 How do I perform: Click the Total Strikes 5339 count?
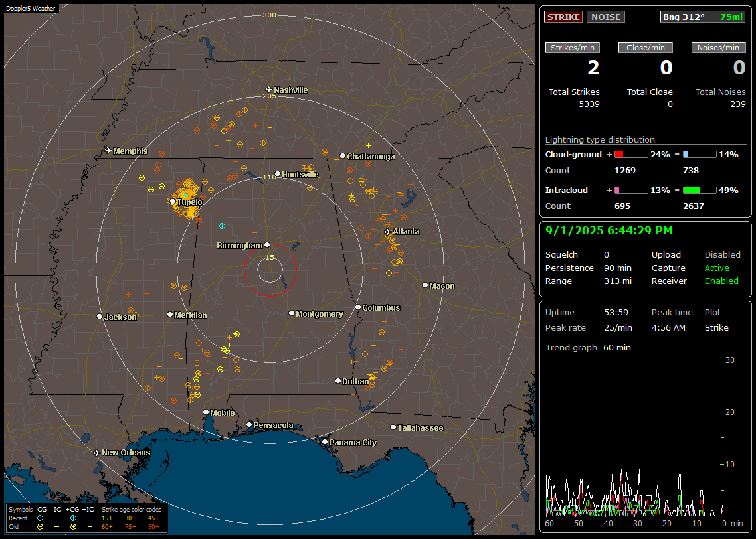pos(589,104)
